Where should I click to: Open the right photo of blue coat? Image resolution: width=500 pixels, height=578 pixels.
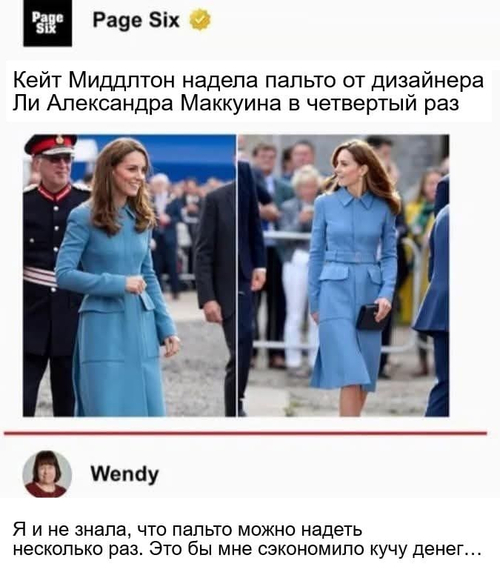click(x=344, y=275)
